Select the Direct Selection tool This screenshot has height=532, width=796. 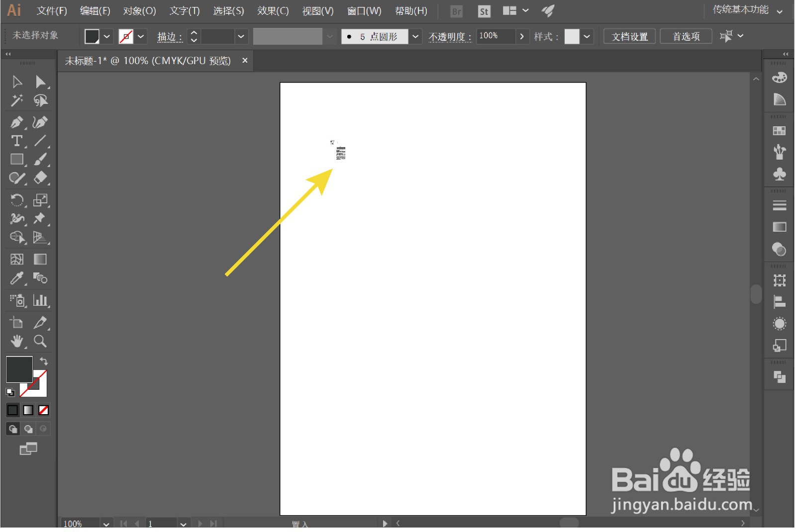pyautogui.click(x=40, y=82)
